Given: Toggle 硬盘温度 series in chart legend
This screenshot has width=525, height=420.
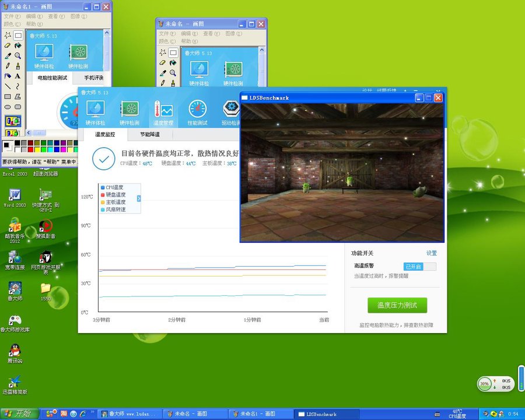Looking at the screenshot, I should pyautogui.click(x=114, y=194).
